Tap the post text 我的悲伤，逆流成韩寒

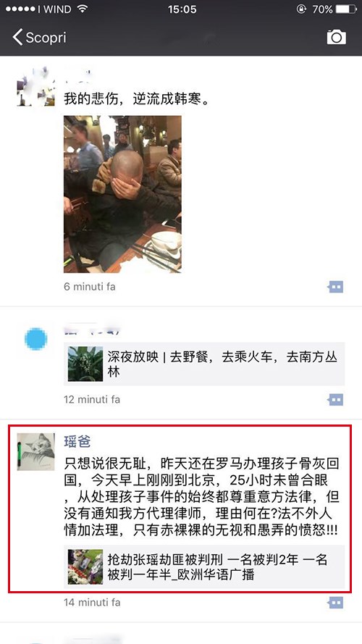point(136,99)
